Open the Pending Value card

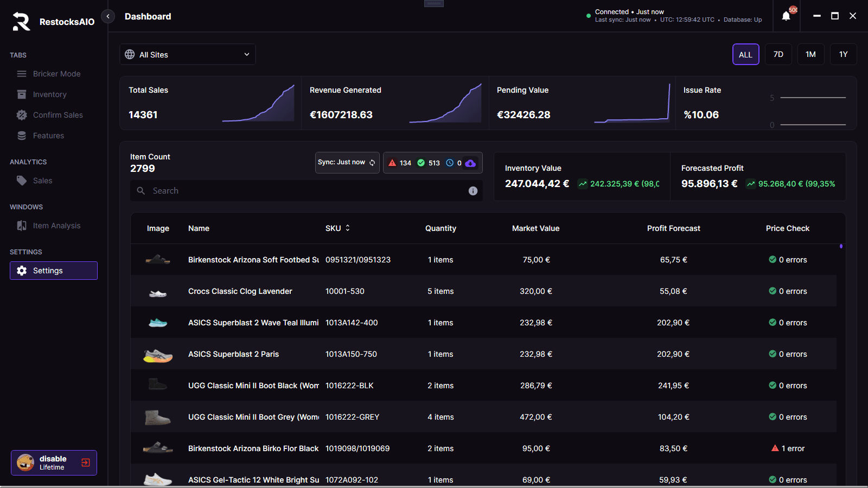click(x=582, y=103)
